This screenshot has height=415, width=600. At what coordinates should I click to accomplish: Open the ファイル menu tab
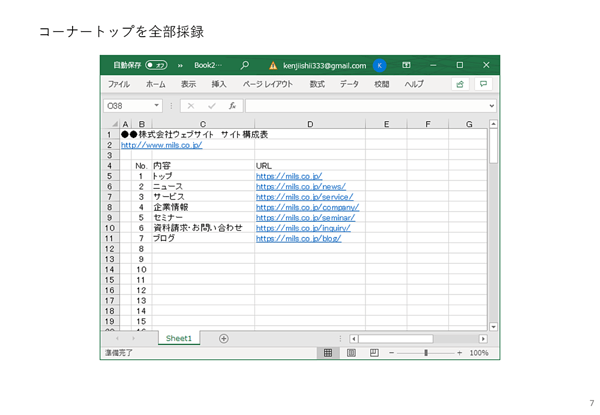119,84
